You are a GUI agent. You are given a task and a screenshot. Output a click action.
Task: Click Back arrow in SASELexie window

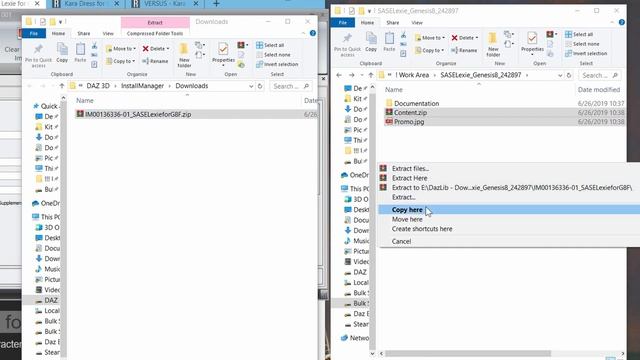click(339, 76)
